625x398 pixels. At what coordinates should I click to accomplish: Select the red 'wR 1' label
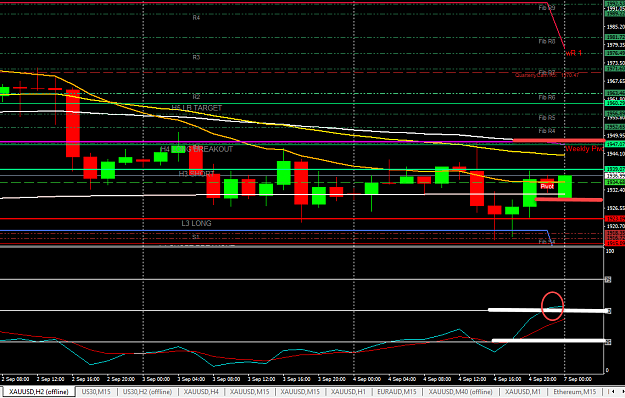[x=574, y=53]
